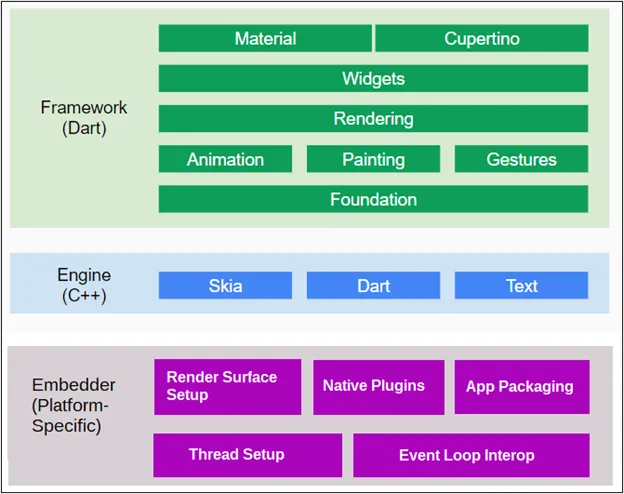Click the Gestures block
624x494 pixels.
[x=521, y=159]
